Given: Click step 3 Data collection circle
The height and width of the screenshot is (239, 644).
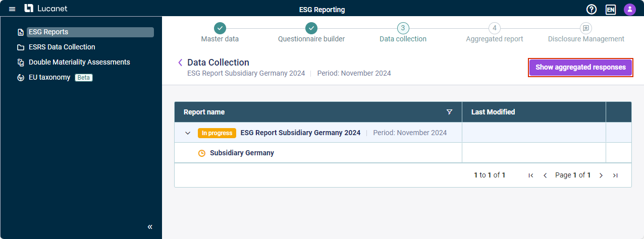Looking at the screenshot, I should [403, 28].
